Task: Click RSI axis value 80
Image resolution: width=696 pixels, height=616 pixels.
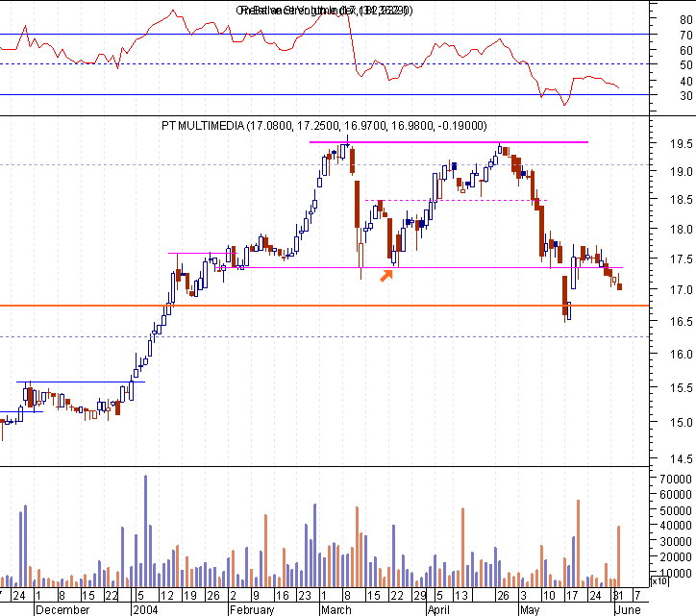Action: [685, 20]
